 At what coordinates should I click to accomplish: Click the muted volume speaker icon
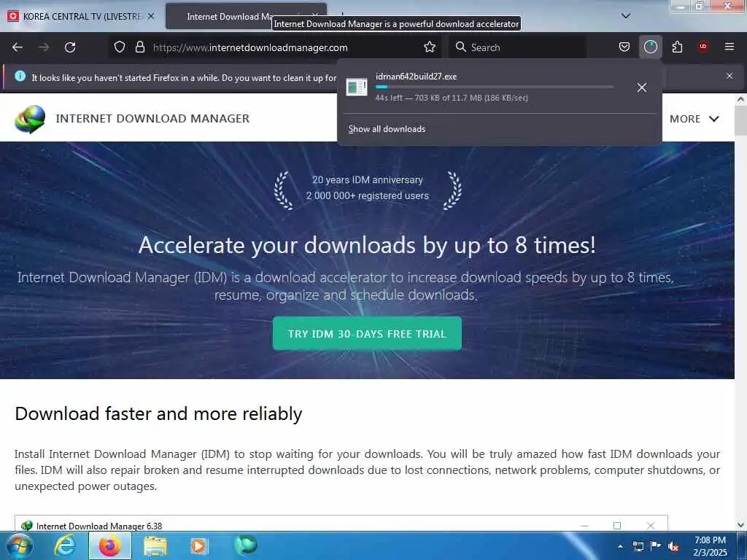[673, 546]
